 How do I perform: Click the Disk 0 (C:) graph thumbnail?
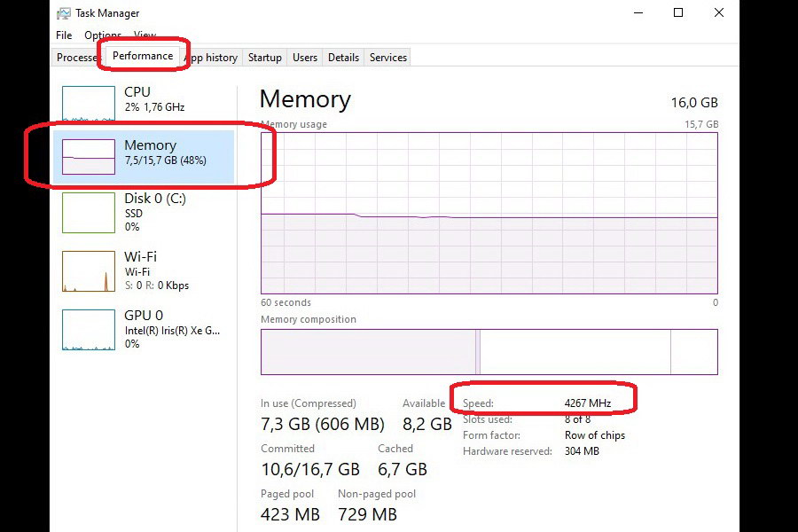[x=89, y=213]
